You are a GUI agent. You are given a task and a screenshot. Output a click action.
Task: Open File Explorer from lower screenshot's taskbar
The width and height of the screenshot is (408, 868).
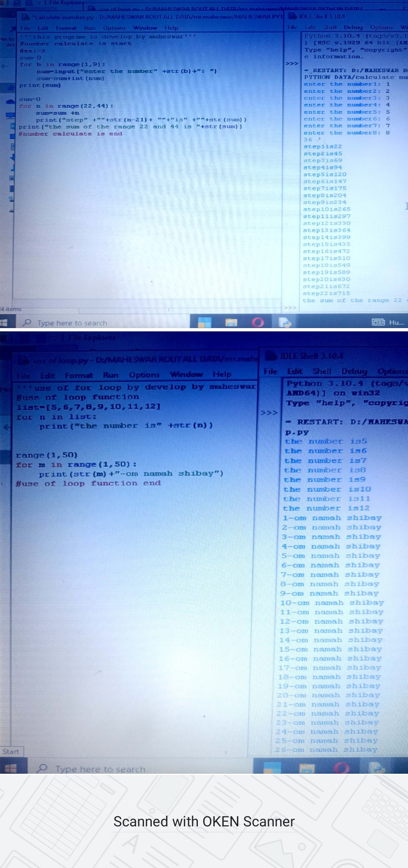(x=308, y=768)
